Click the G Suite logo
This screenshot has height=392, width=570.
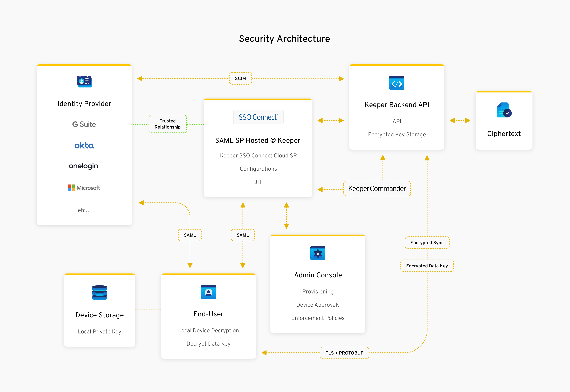pyautogui.click(x=84, y=124)
